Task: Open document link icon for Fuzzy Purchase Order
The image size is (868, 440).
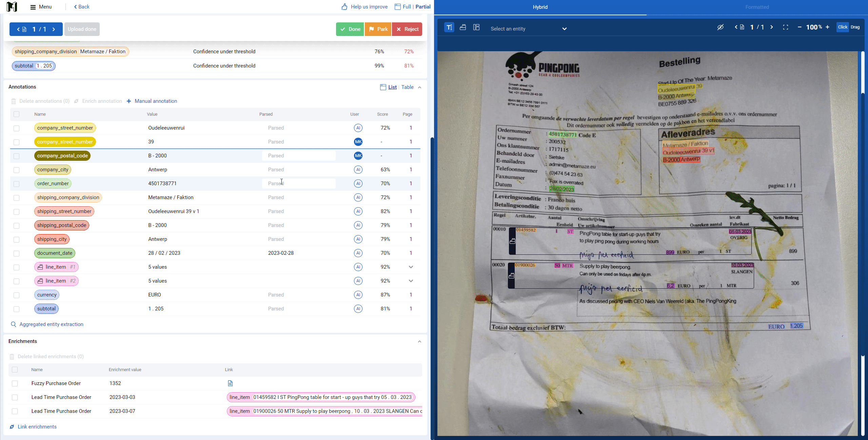Action: 230,383
